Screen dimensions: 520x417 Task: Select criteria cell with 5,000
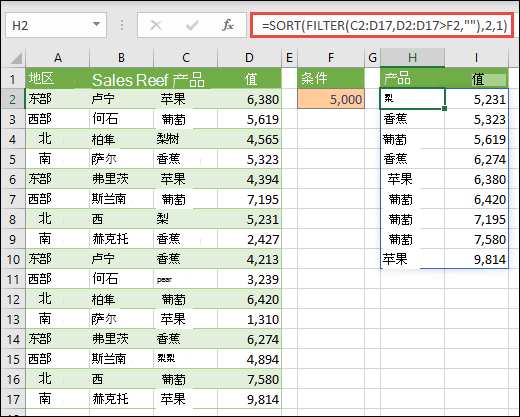pos(331,99)
